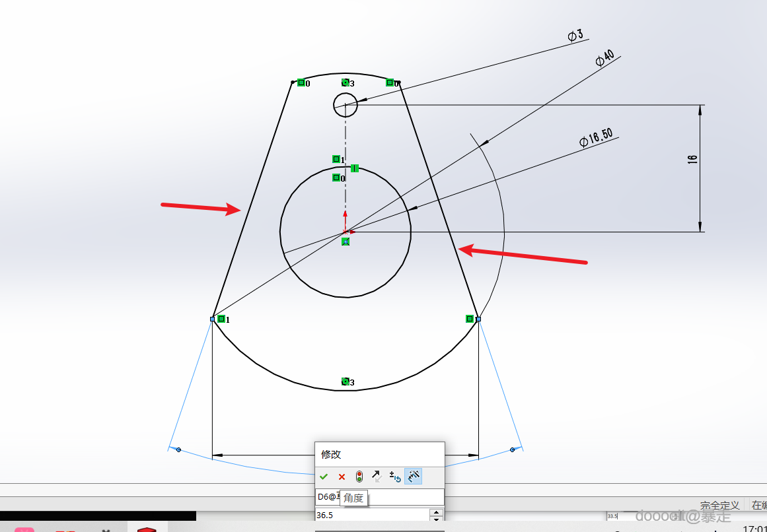Click the dimension name field showing D6@
This screenshot has width=767, height=532.
tap(380, 497)
